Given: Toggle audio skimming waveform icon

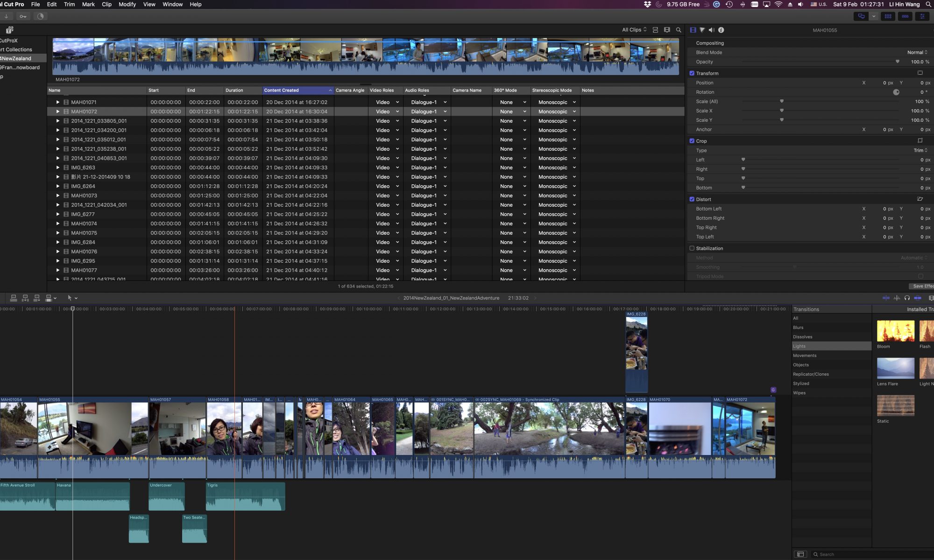Looking at the screenshot, I should (x=897, y=298).
